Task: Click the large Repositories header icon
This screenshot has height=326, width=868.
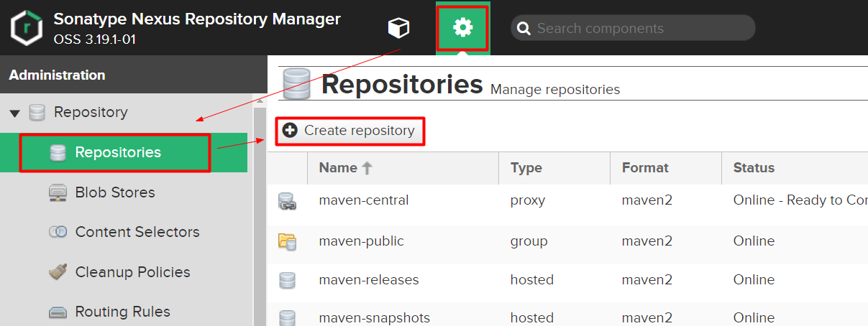Action: pyautogui.click(x=297, y=84)
